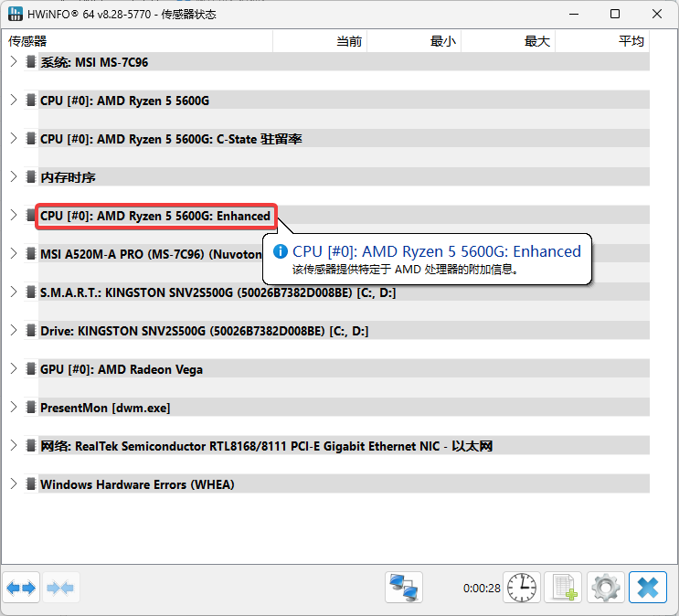Open the remote network monitoring button

tap(404, 588)
